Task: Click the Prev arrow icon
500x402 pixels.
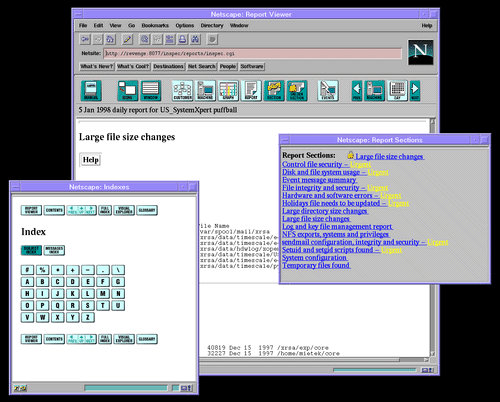Action: [x=357, y=90]
